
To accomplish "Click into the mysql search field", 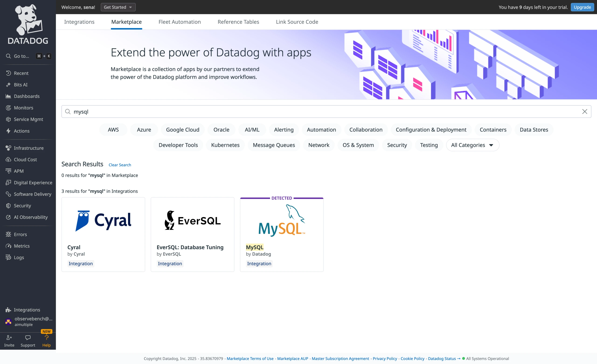I will coord(326,111).
